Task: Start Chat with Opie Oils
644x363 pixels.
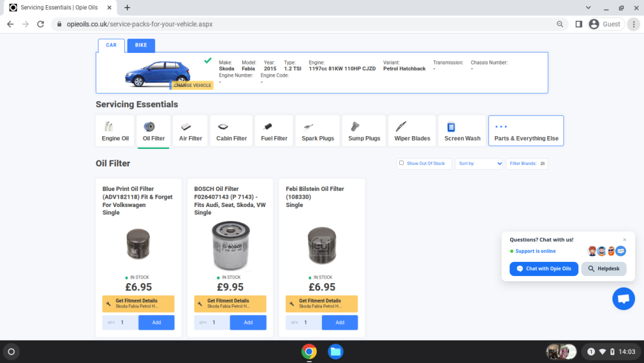Action: tap(544, 269)
